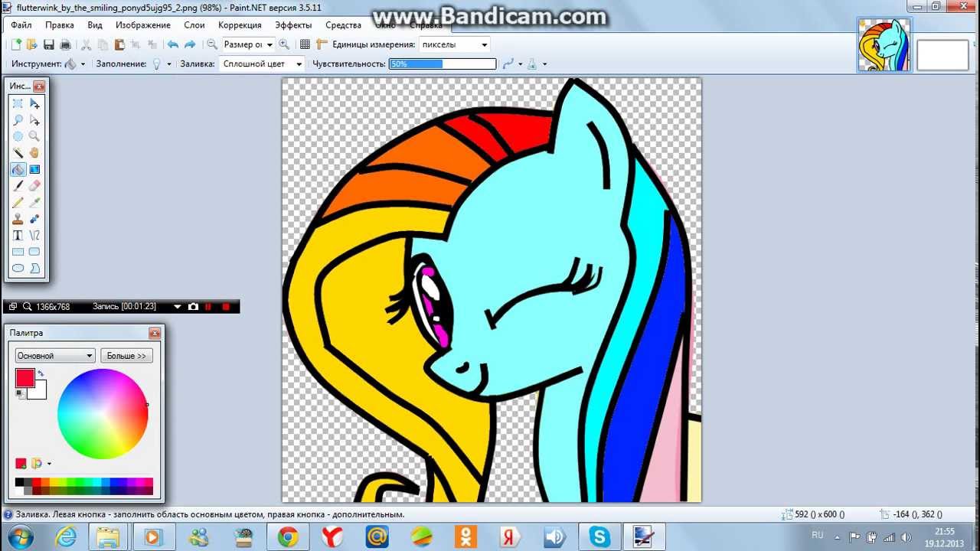Select the Rounded Rectangle tool
This screenshot has height=551, width=980.
(x=34, y=252)
